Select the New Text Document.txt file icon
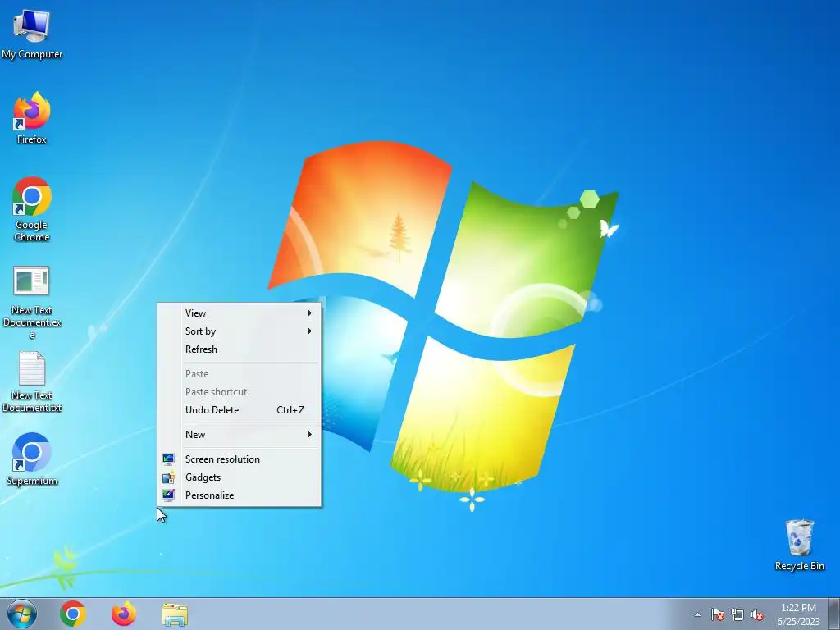Screen dimensions: 840x630 pos(32,382)
